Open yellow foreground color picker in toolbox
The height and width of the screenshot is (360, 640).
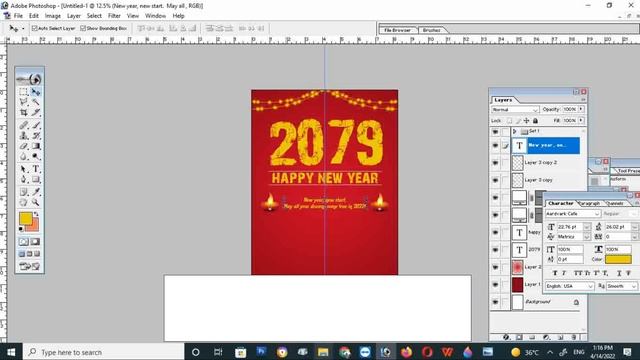point(25,218)
